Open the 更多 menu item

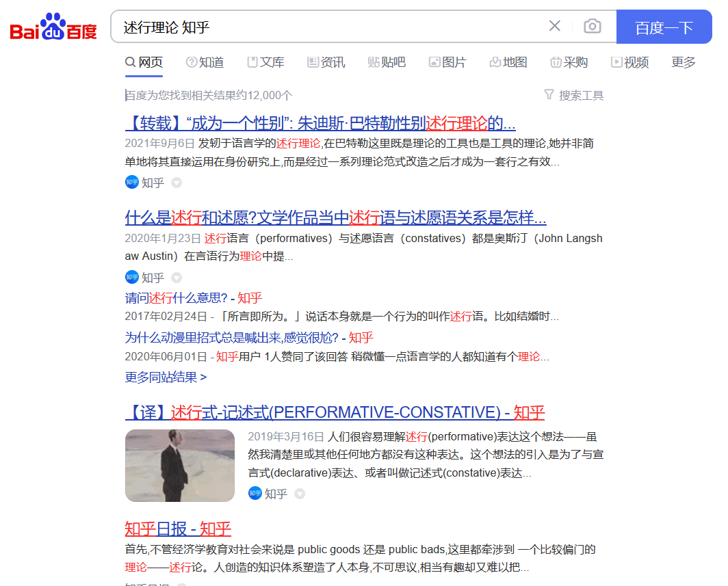click(x=683, y=62)
